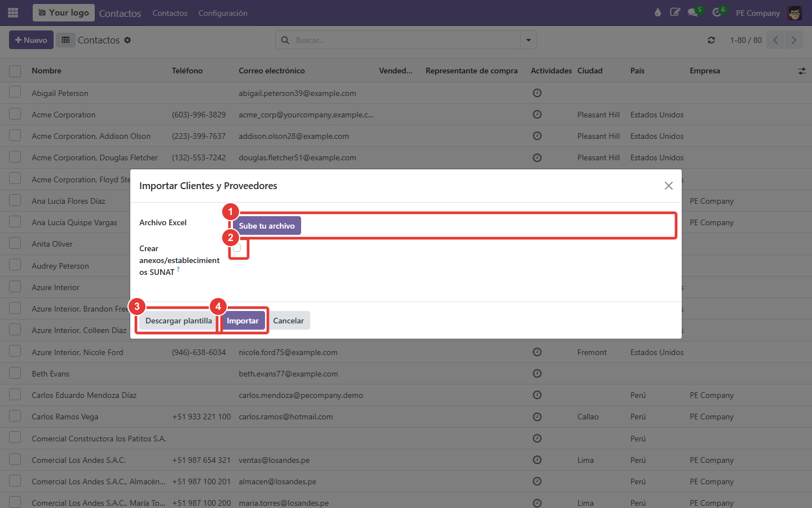812x508 pixels.
Task: Click carlos.ramos@hotmail.com email cell
Action: point(285,417)
